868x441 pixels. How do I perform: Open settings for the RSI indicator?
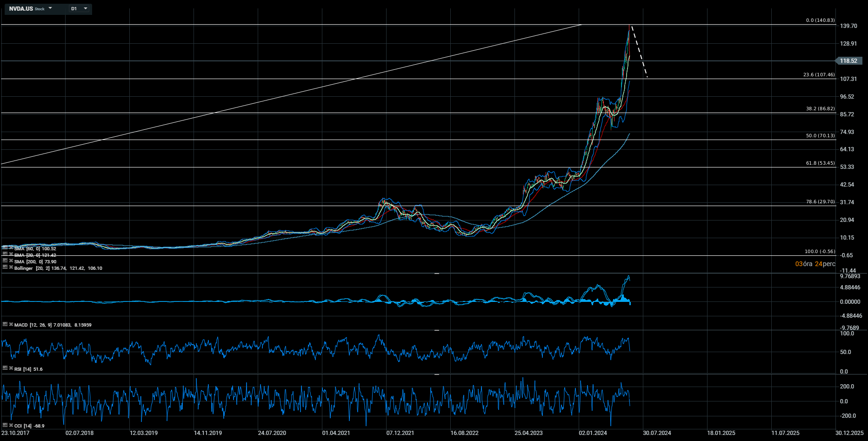5,368
